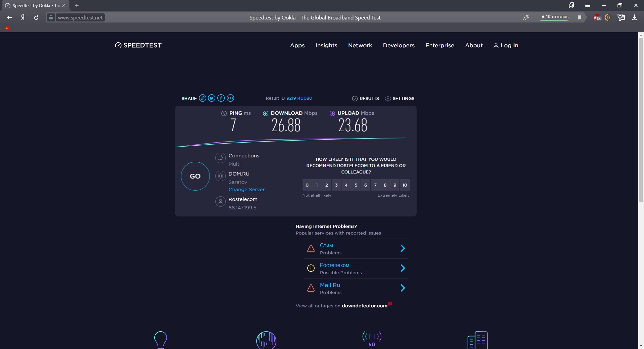
Task: Click Change Server link
Action: pos(247,190)
